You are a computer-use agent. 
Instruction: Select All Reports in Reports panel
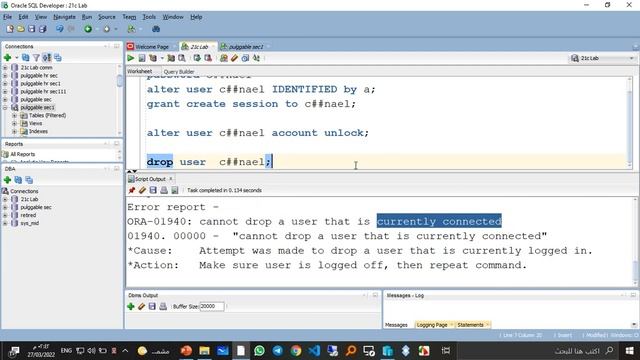tap(22, 154)
